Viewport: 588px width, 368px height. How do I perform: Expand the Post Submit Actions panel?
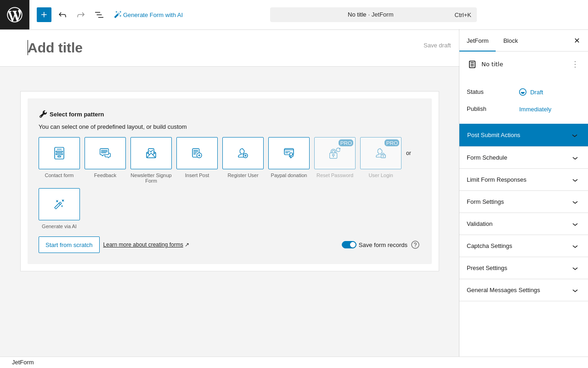[x=524, y=135]
